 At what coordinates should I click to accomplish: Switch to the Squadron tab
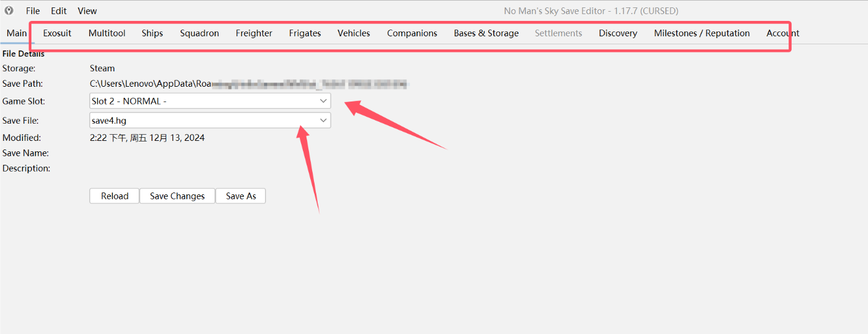coord(199,33)
